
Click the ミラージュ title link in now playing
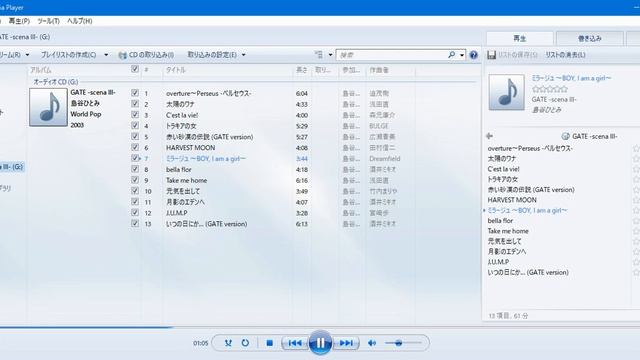[571, 78]
